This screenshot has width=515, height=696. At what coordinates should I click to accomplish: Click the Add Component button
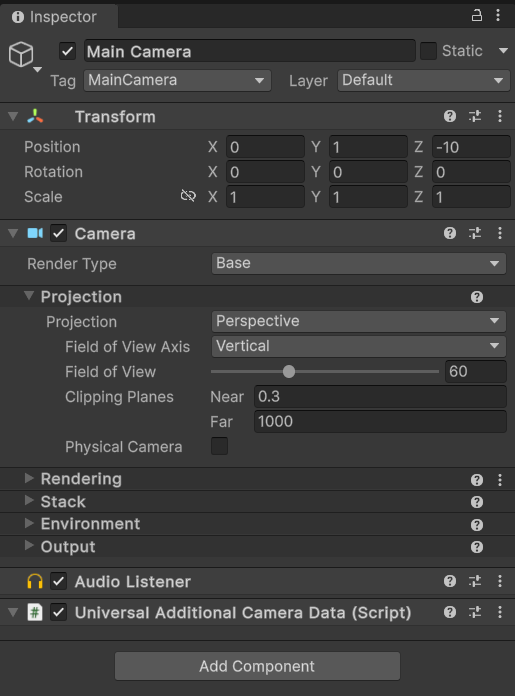(257, 666)
